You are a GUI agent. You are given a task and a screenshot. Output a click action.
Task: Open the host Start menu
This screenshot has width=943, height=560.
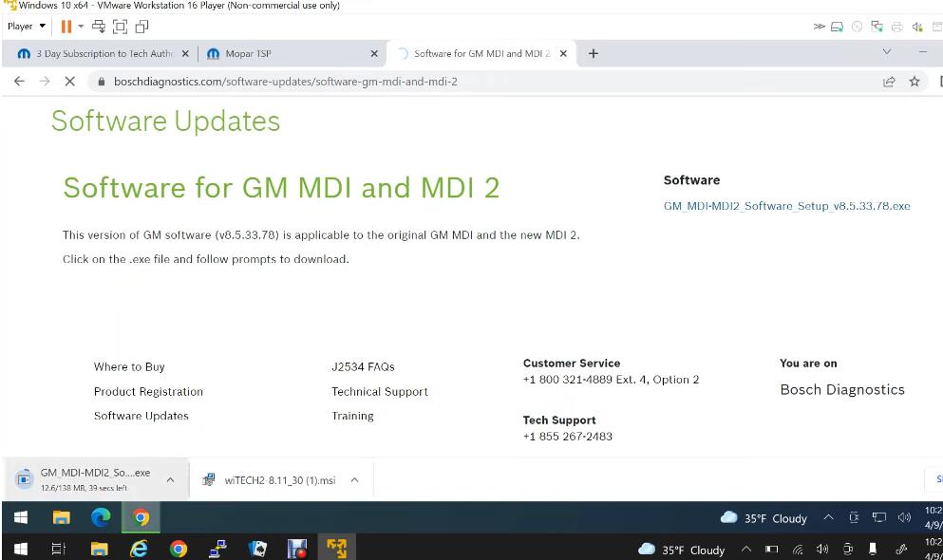click(x=21, y=549)
